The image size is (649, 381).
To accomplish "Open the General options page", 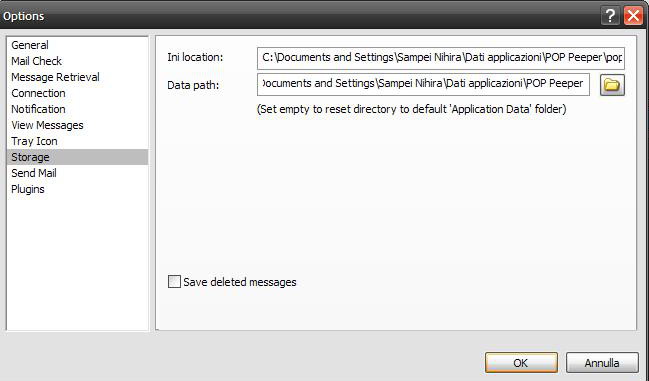I will pos(77,45).
